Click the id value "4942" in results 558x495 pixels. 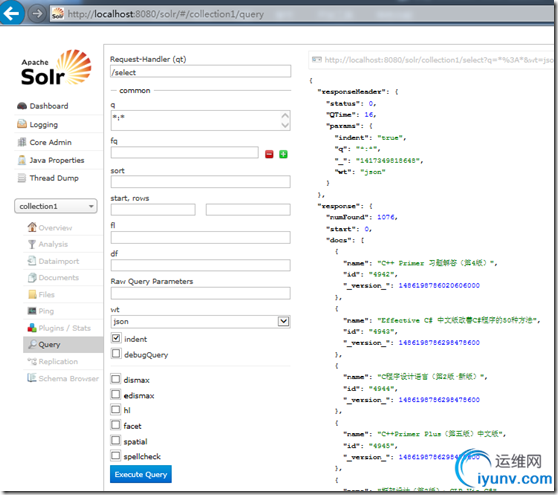381,274
